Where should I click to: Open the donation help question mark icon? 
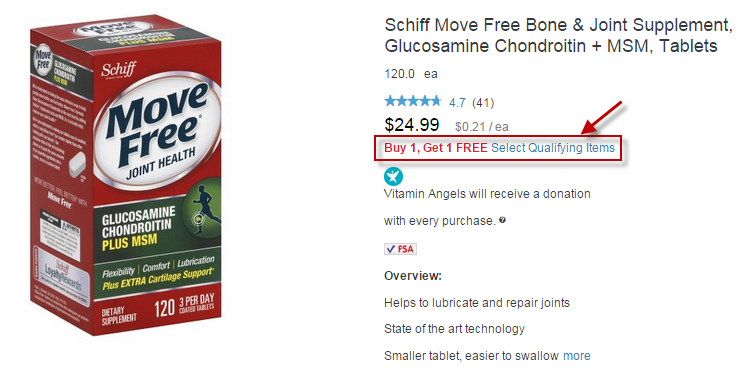(x=503, y=220)
